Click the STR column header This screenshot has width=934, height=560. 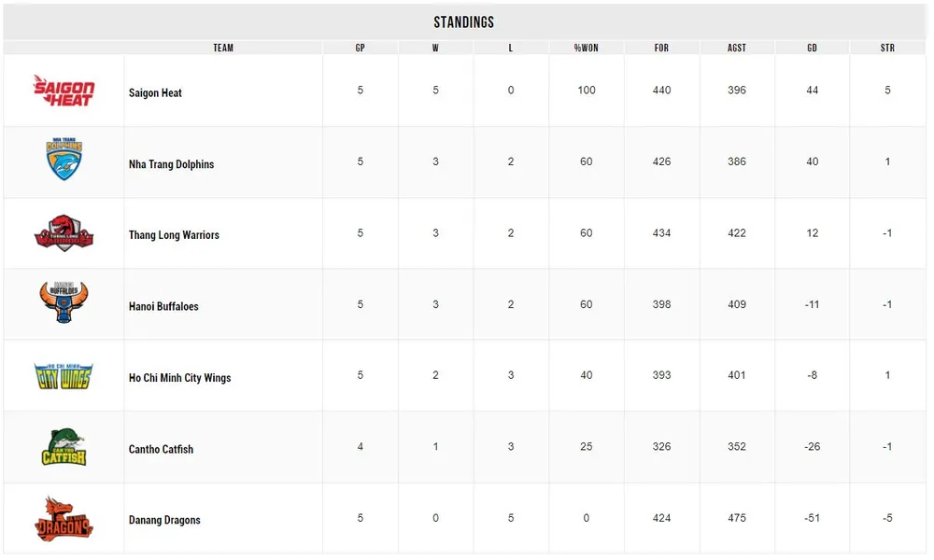(887, 48)
